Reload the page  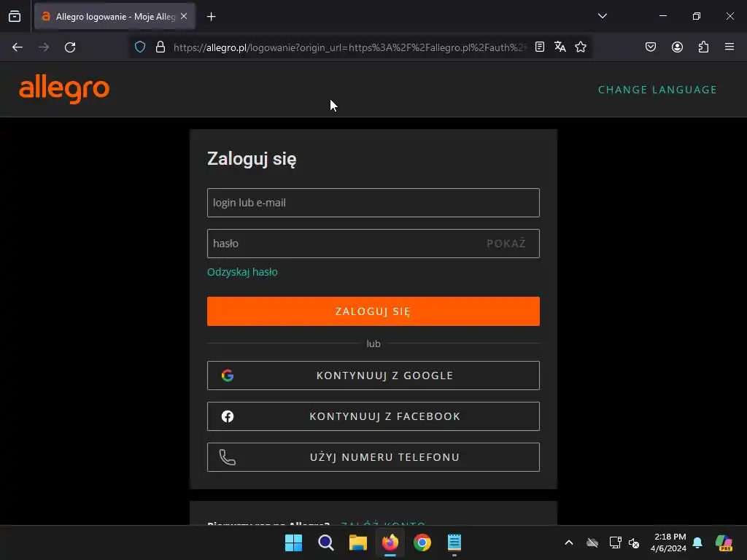70,47
